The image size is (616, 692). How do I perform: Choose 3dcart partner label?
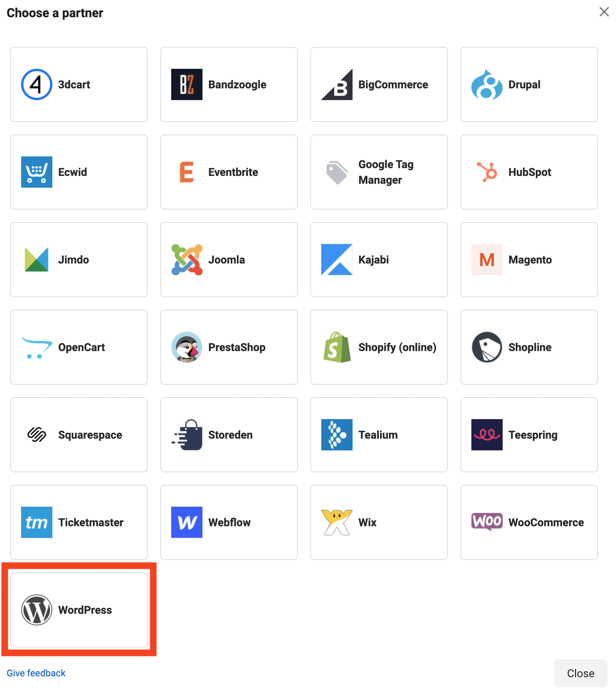(x=74, y=84)
